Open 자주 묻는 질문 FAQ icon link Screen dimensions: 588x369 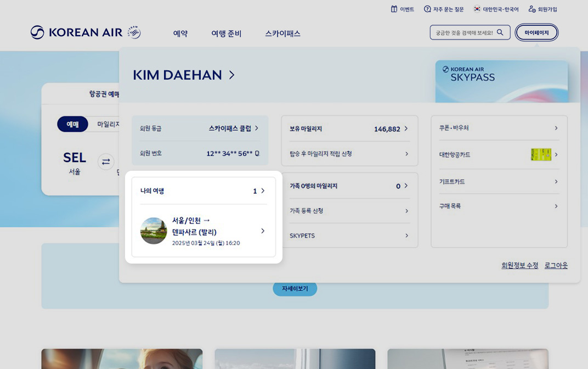[427, 9]
